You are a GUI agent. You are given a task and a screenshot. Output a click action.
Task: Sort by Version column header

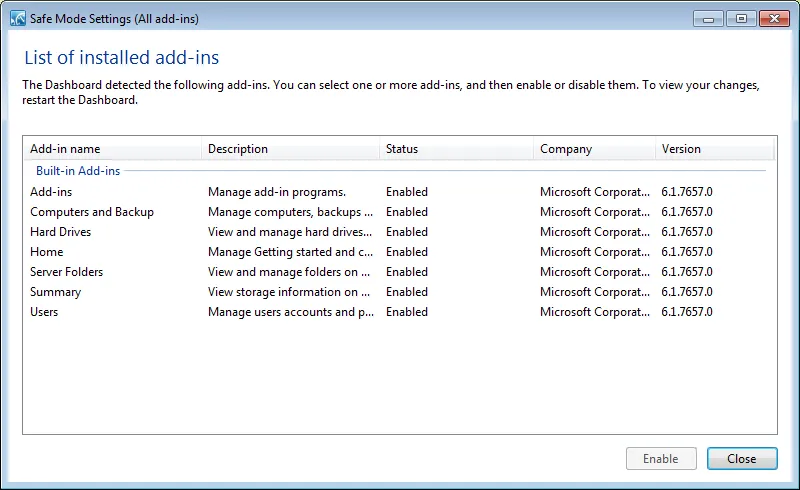coord(715,149)
